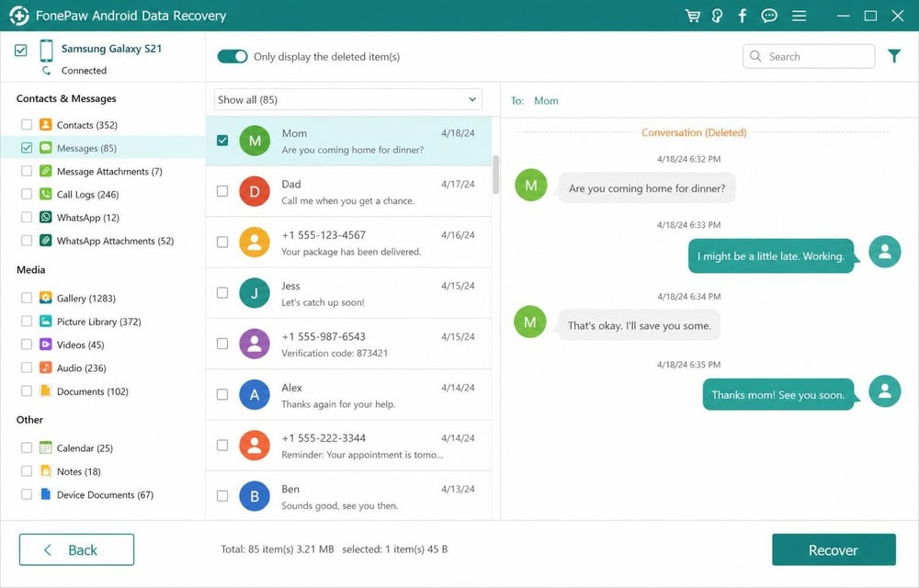919x588 pixels.
Task: Click the Calendar category icon
Action: 46,447
